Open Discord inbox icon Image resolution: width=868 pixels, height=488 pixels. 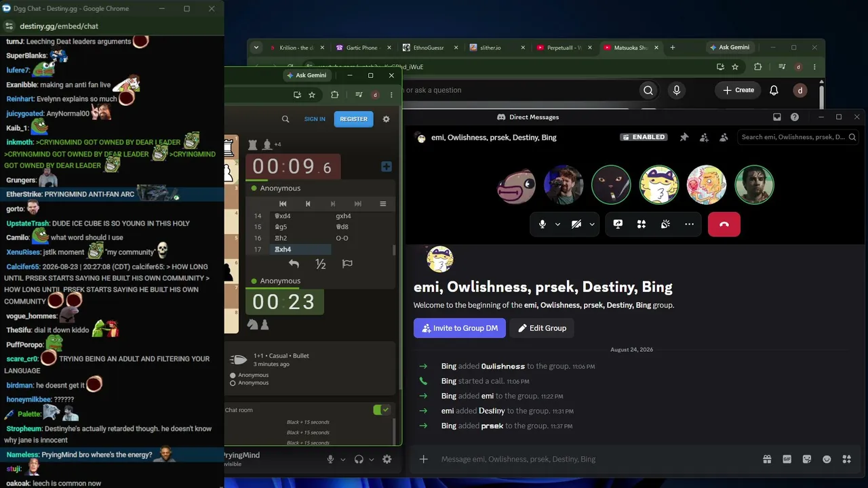coord(777,117)
